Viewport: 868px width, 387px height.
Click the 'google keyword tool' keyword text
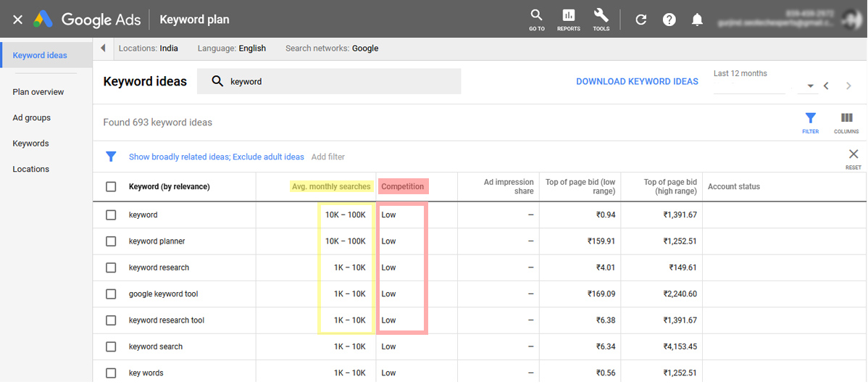163,294
